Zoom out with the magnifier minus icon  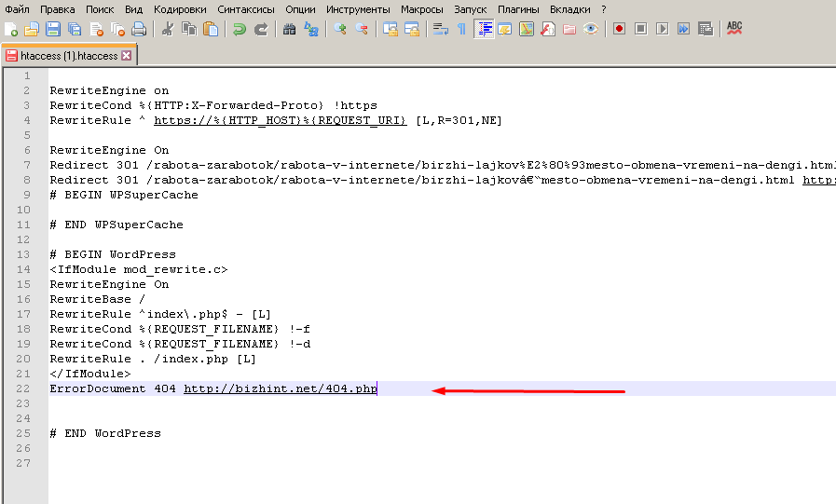[x=362, y=29]
